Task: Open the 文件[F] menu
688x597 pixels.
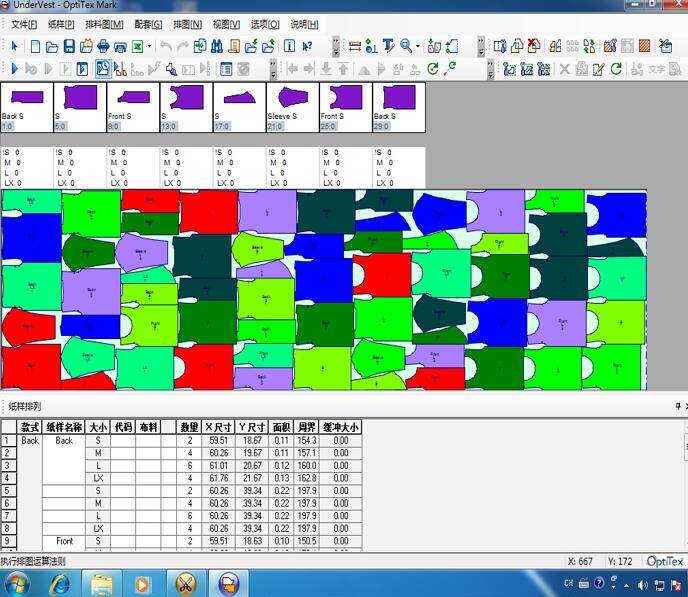Action: (x=24, y=25)
